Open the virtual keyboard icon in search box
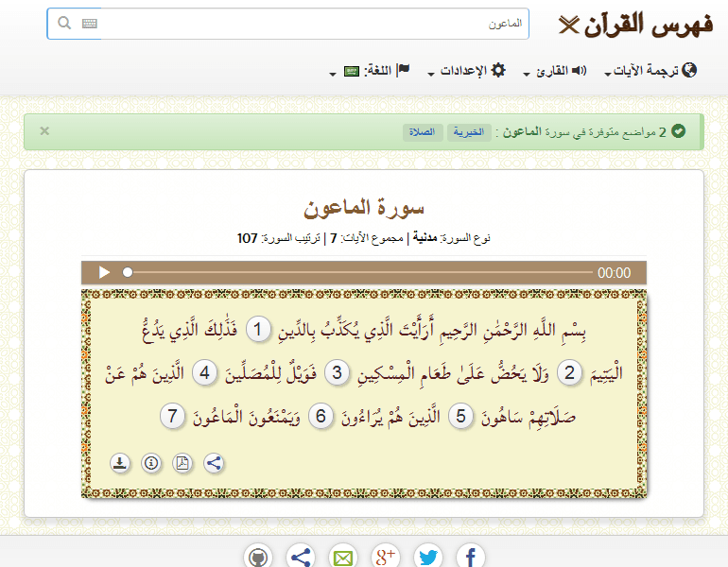The height and width of the screenshot is (567, 728). [89, 24]
